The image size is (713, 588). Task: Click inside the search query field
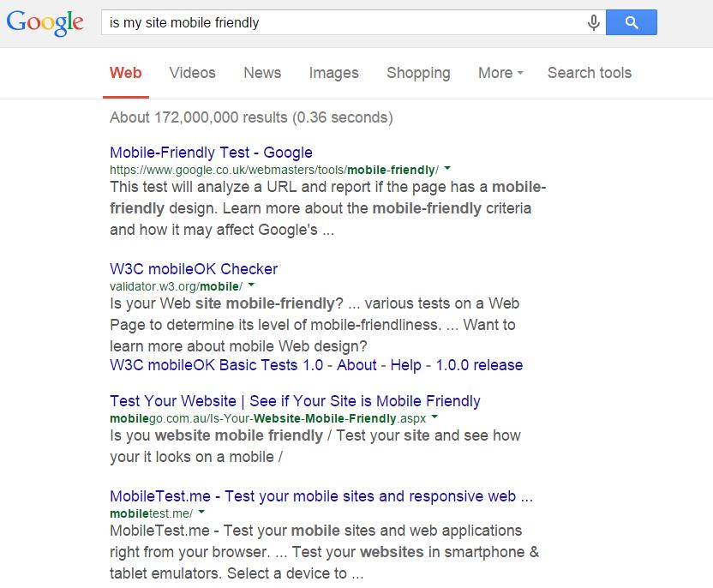pyautogui.click(x=343, y=23)
